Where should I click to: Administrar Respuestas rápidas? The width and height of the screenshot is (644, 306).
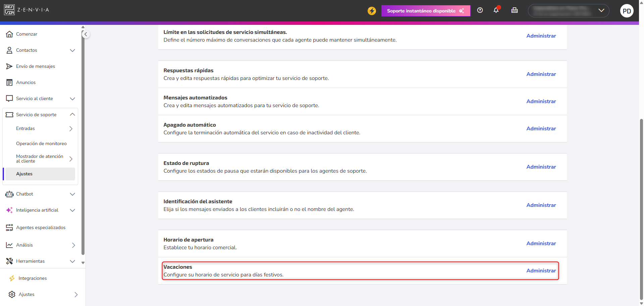[x=541, y=74]
